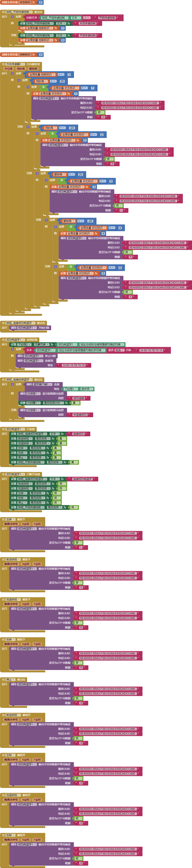Open the 是否启用计时 property dropdown
192x868 pixels.
click(x=53, y=403)
